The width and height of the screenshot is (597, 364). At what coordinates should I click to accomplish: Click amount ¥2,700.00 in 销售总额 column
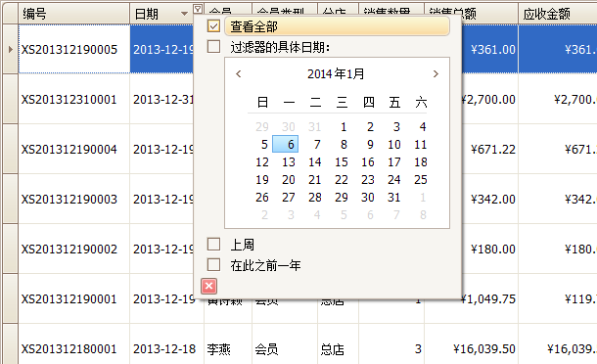(488, 100)
